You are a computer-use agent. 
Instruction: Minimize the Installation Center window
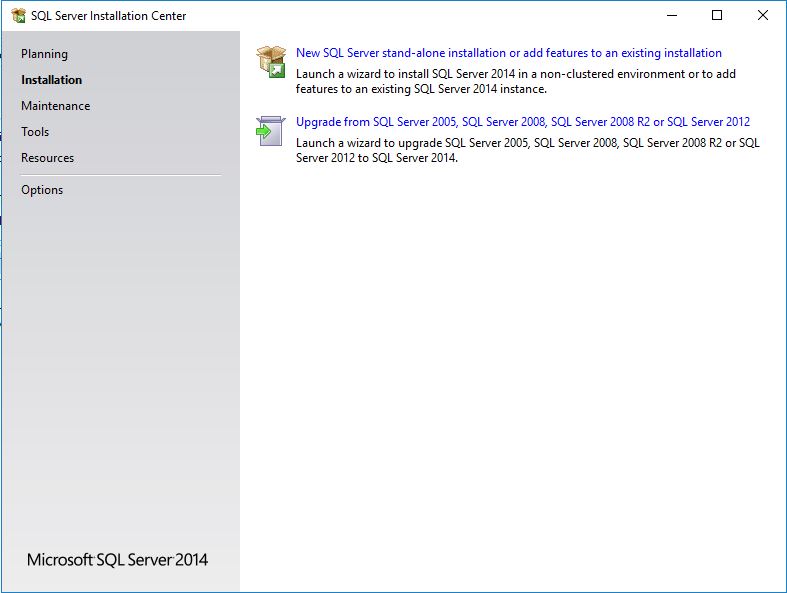(671, 16)
